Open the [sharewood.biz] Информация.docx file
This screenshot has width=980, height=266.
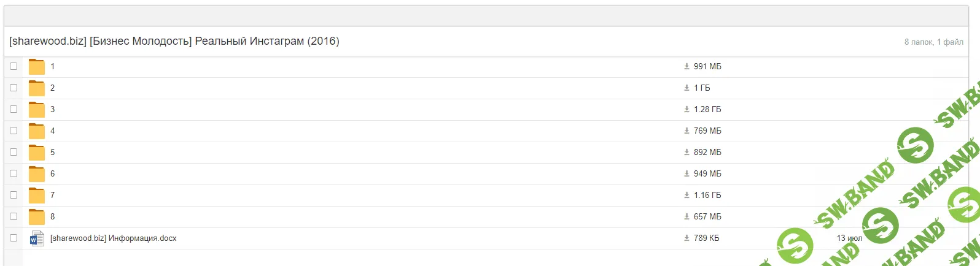[x=114, y=238]
